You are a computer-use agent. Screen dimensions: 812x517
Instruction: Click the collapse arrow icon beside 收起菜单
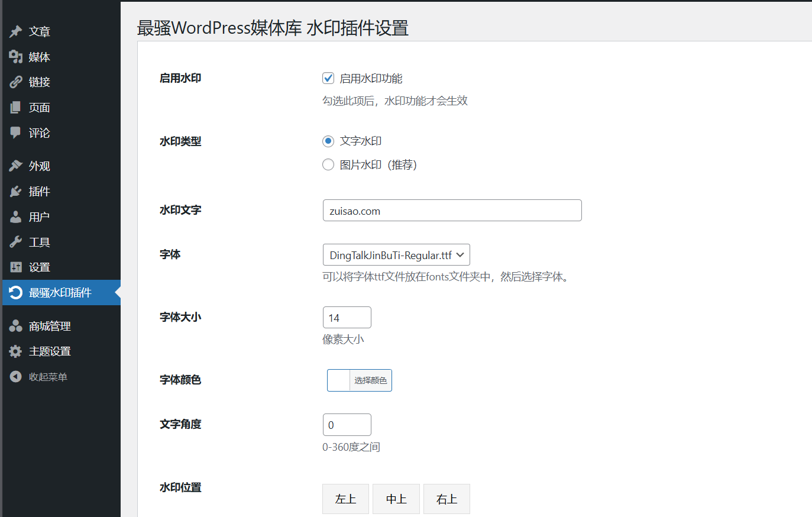coord(15,377)
